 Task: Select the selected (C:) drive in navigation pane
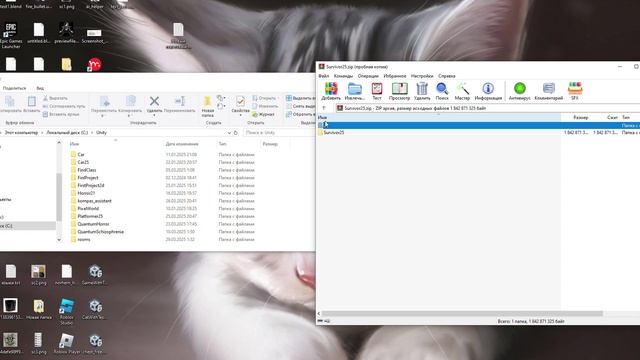(x=27, y=226)
